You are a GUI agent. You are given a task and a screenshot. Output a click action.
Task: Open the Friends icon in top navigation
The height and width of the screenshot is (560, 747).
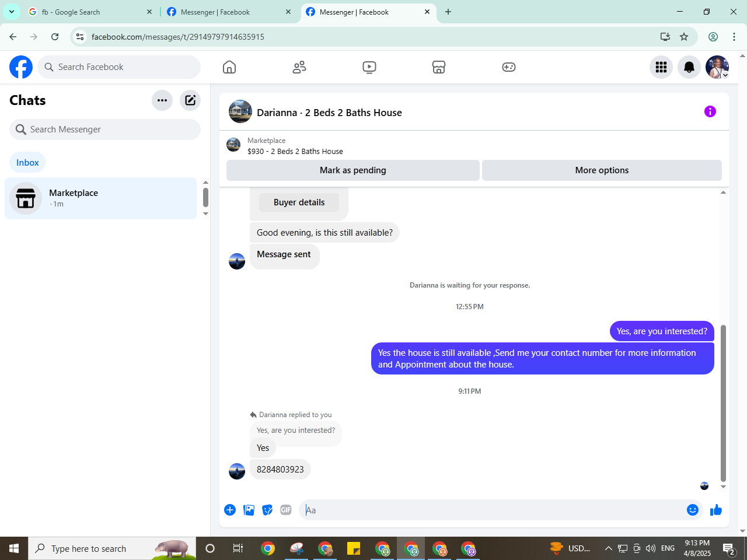click(299, 67)
